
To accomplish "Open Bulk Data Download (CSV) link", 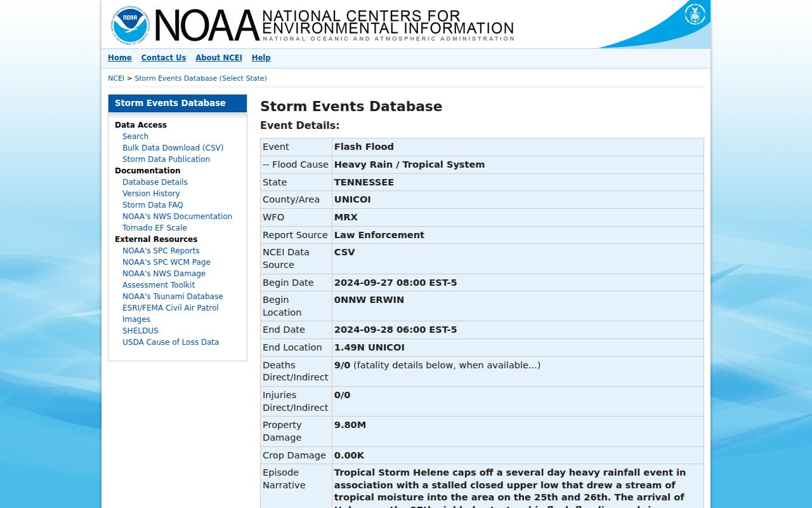I will coord(173,148).
